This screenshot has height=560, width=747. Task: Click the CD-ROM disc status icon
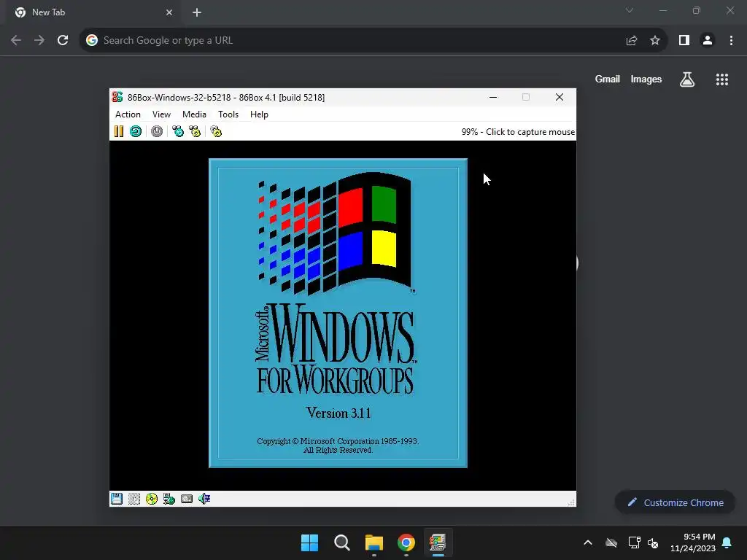coord(152,499)
